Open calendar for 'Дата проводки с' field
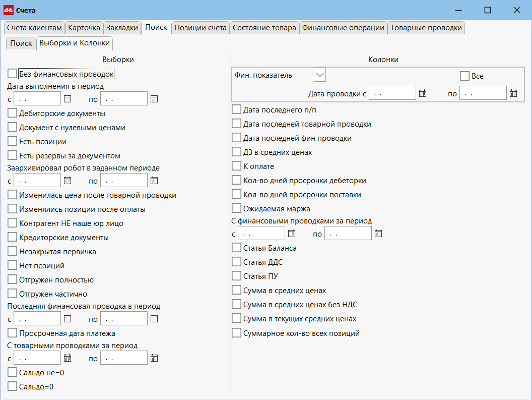Viewport: 532px width, 400px height. coord(422,93)
